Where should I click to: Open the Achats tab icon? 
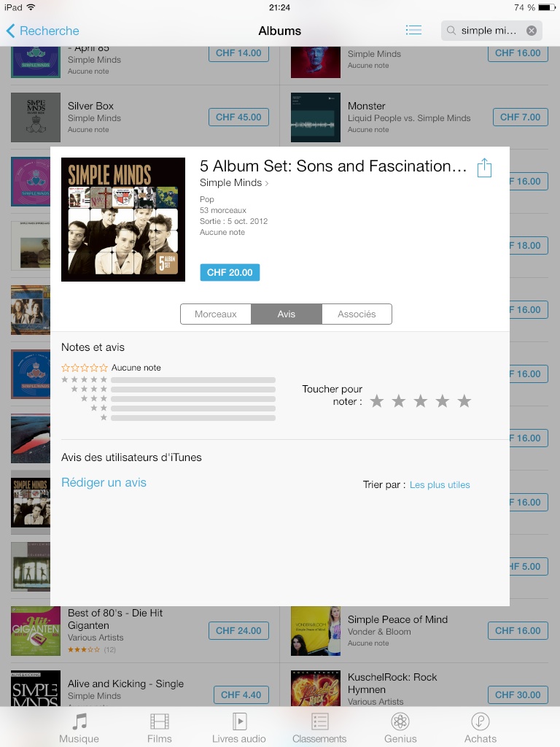pos(481,721)
